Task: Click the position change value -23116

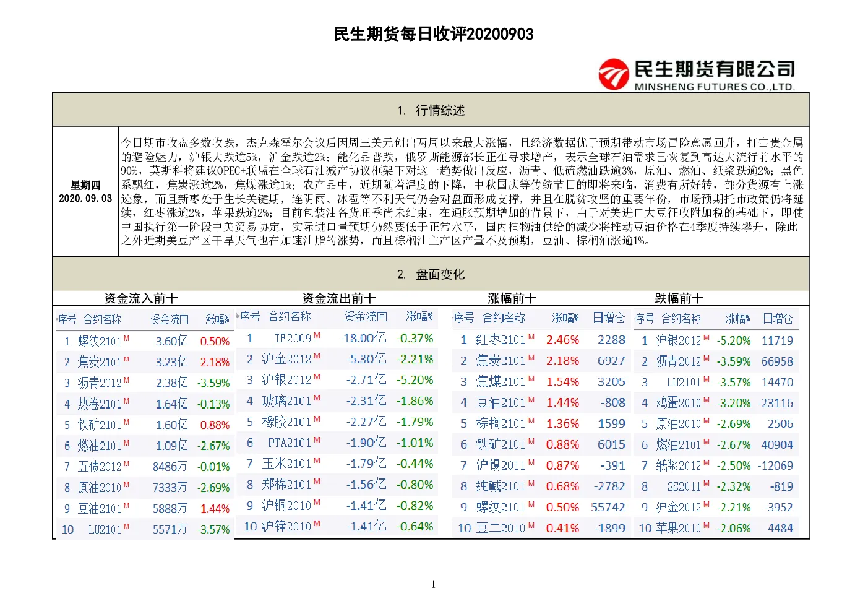Action: click(x=775, y=404)
